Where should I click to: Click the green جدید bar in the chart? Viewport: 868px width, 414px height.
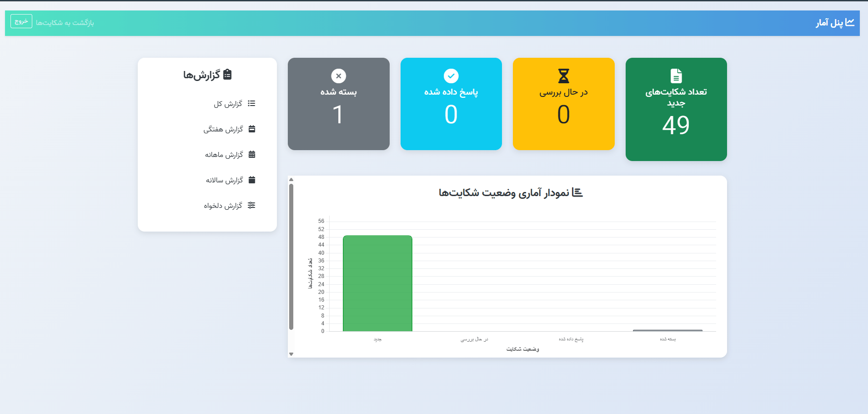(x=377, y=282)
